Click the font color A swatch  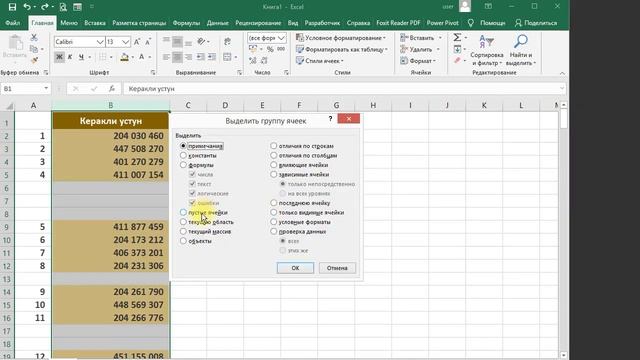141,57
